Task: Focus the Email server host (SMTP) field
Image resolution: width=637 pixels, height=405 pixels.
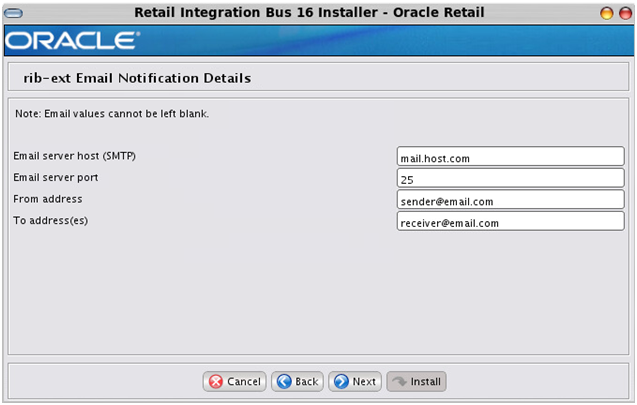Action: pos(511,156)
